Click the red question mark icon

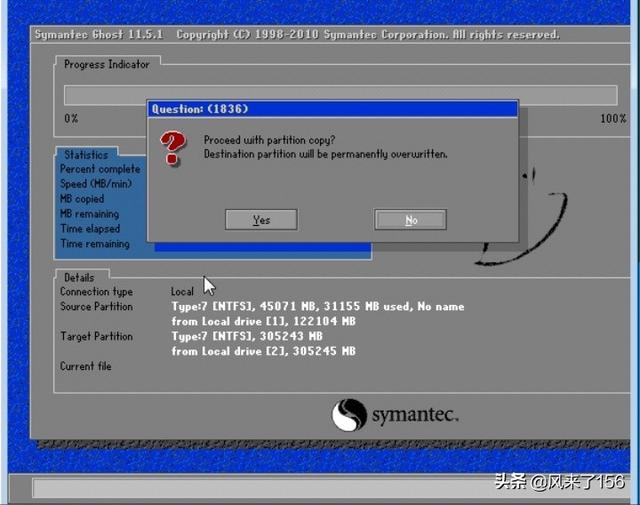tap(173, 148)
